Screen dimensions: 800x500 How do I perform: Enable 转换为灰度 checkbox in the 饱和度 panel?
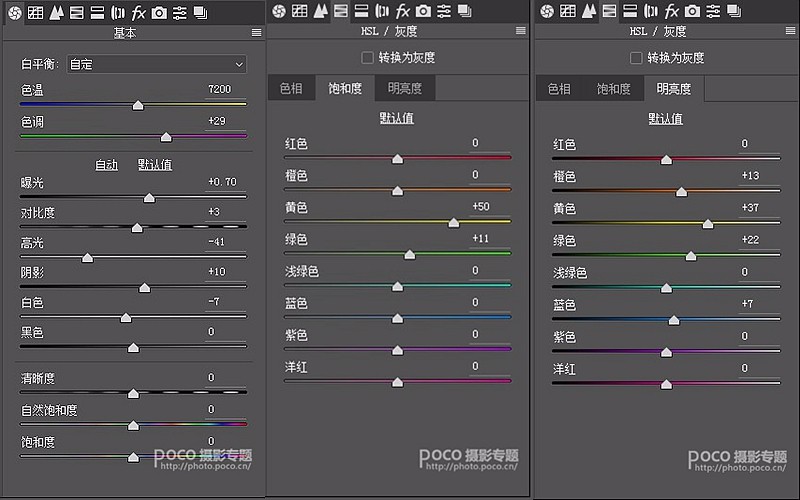pos(367,58)
